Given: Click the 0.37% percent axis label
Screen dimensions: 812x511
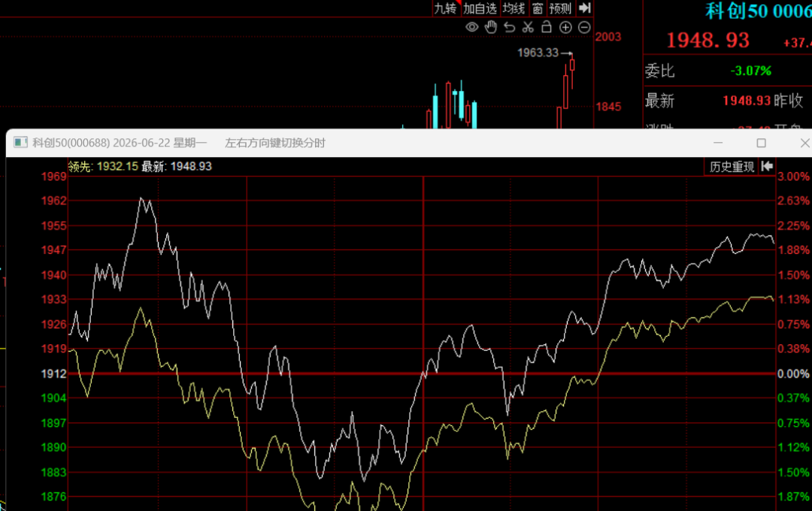Looking at the screenshot, I should click(x=793, y=398).
